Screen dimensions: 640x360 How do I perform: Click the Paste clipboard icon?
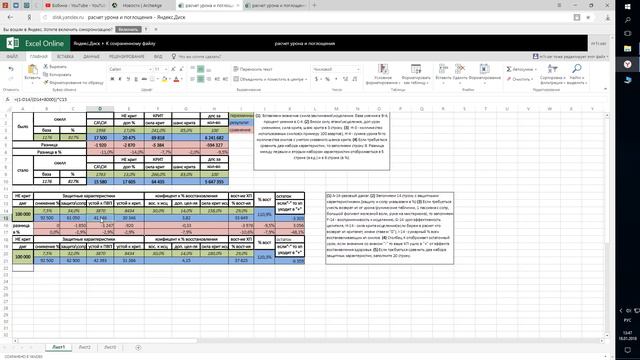click(x=32, y=70)
